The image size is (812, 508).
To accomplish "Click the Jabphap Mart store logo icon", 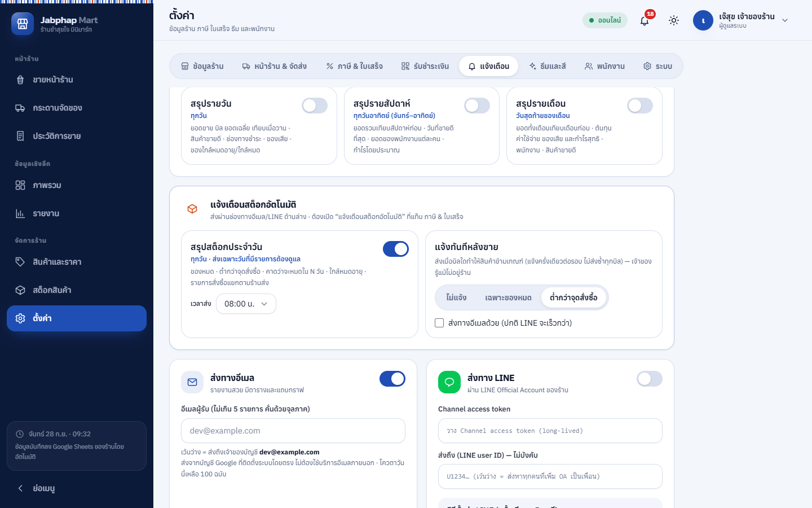I will coord(23,24).
